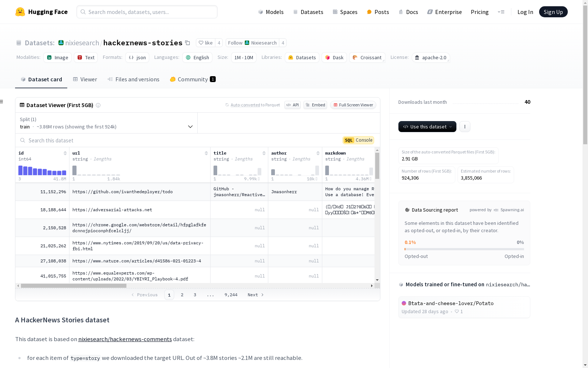Open Spaces in top navigation
This screenshot has width=588, height=368.
pyautogui.click(x=345, y=12)
